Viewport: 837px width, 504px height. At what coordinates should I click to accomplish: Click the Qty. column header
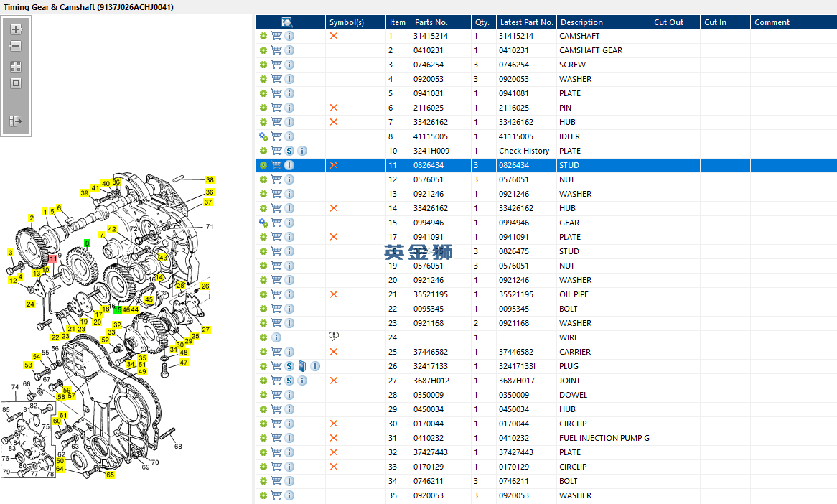(x=483, y=22)
